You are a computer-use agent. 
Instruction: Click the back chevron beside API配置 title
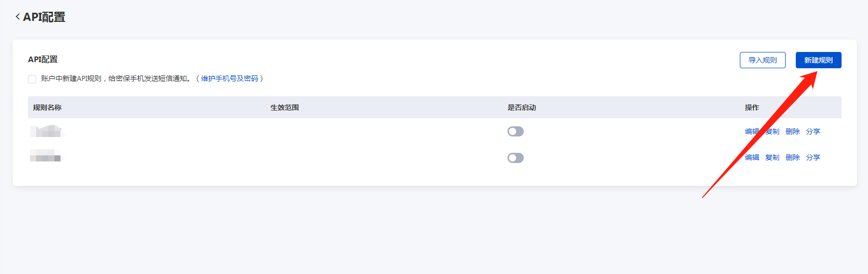18,17
